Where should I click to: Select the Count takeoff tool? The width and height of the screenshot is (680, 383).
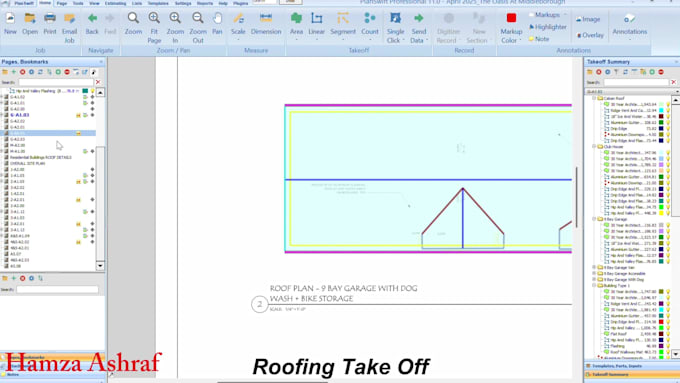click(370, 18)
